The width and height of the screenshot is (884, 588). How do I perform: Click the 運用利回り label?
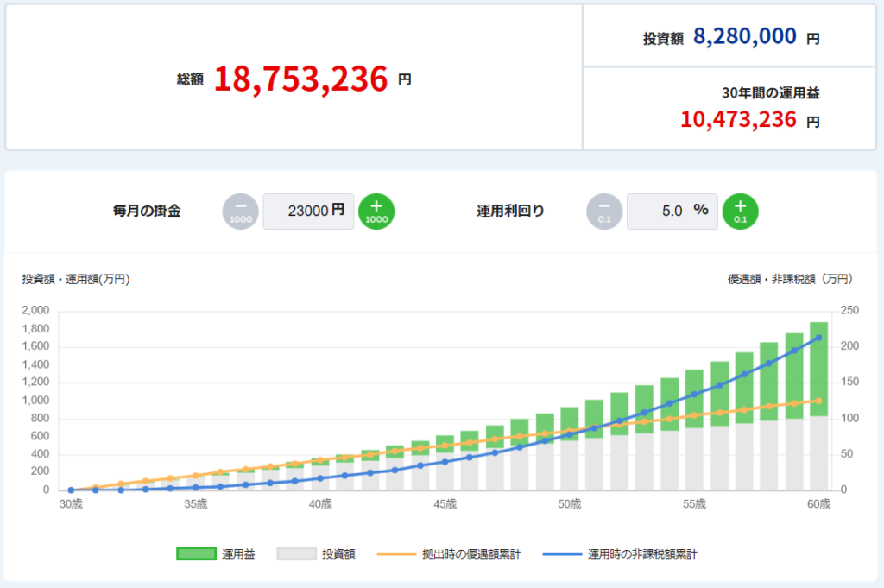(511, 211)
